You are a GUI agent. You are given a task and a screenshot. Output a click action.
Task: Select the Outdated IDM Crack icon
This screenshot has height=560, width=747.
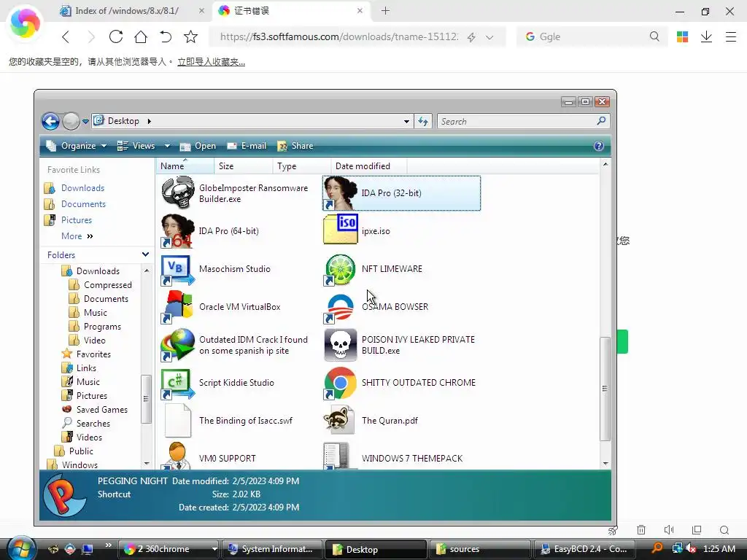point(178,345)
